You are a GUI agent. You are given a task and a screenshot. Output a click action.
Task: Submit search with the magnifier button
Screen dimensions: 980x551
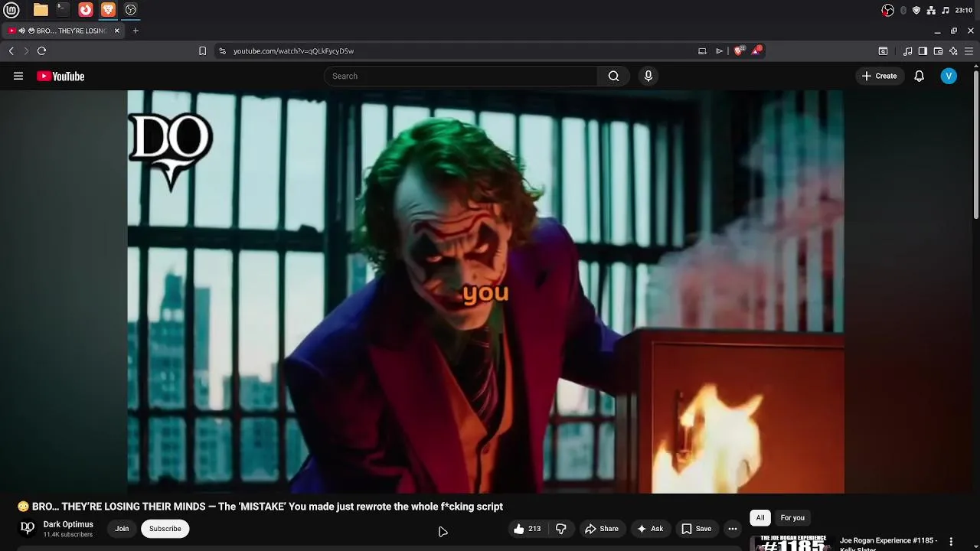point(613,76)
